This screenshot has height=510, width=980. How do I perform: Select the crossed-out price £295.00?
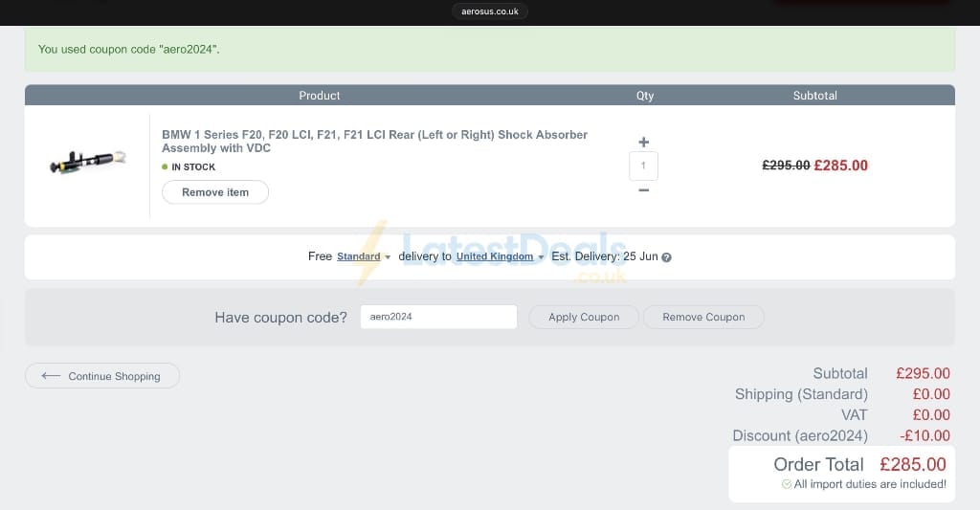pos(786,166)
